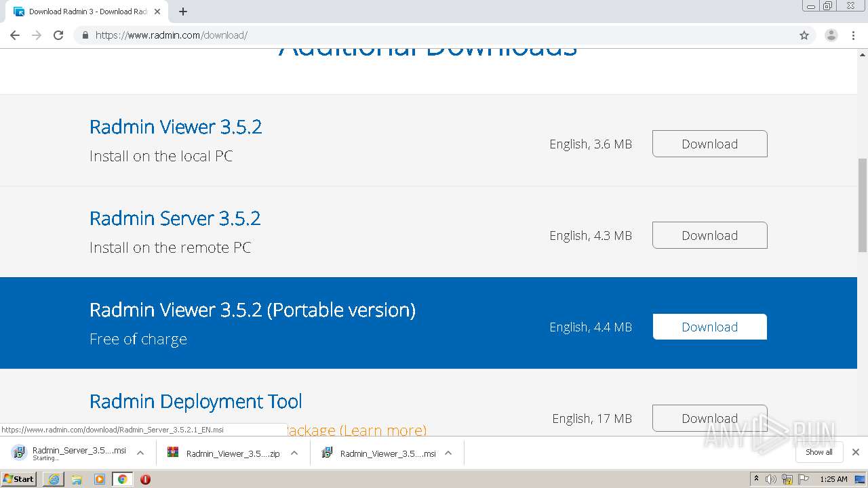The image size is (868, 488).
Task: Open Windows Explorer folder from taskbar
Action: (77, 479)
